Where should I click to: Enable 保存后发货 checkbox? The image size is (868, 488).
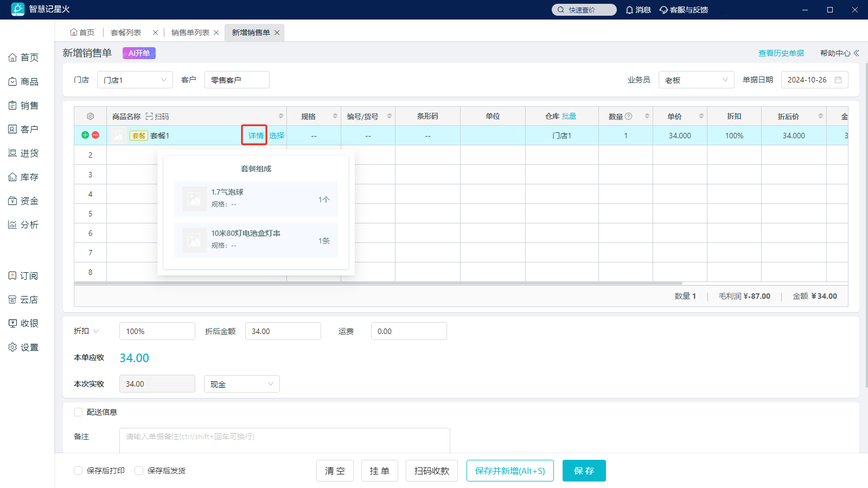139,471
